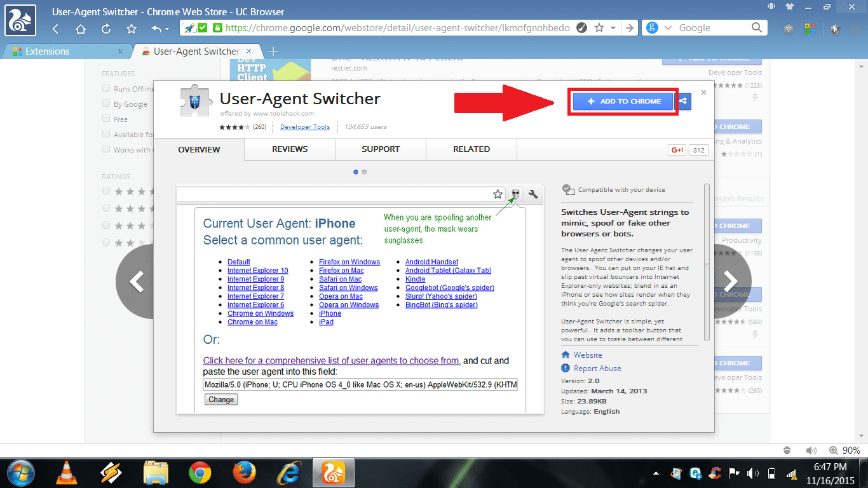
Task: Click the extension screenshot thumbnail
Action: click(360, 299)
